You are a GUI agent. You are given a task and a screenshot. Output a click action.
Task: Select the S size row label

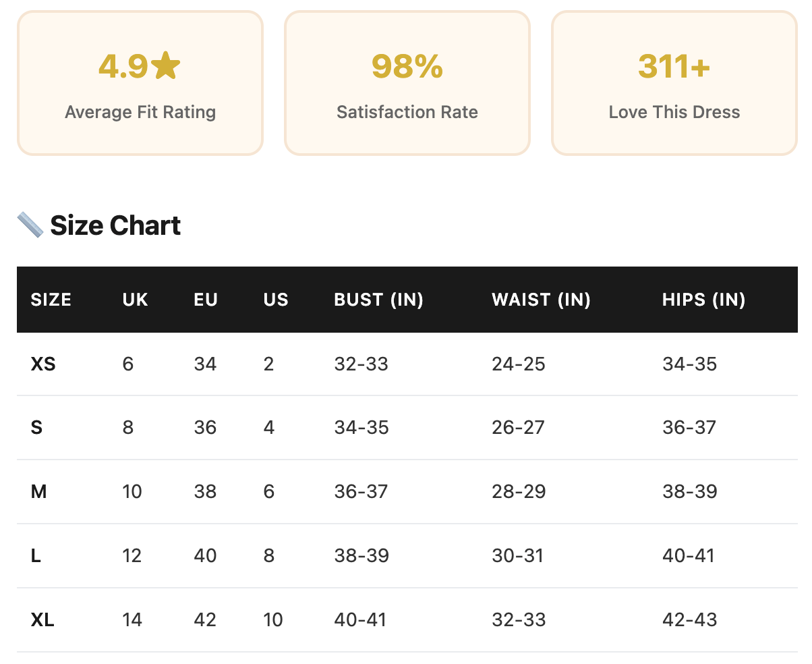[37, 428]
